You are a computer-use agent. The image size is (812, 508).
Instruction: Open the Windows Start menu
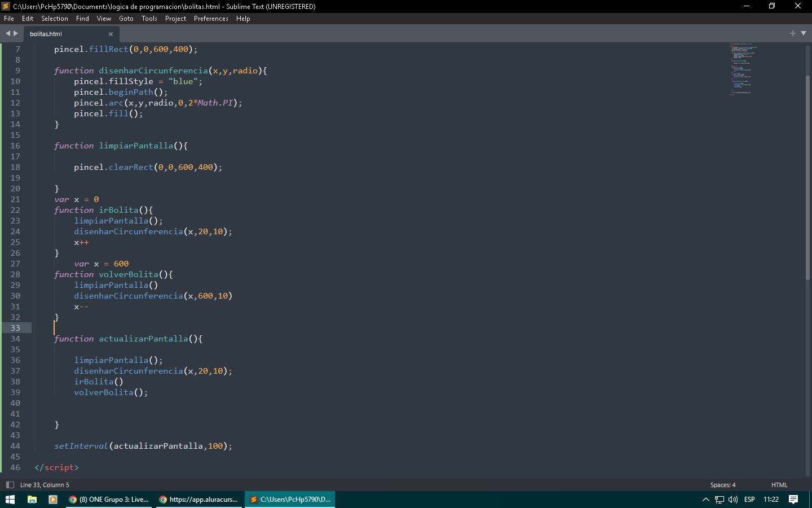[10, 500]
